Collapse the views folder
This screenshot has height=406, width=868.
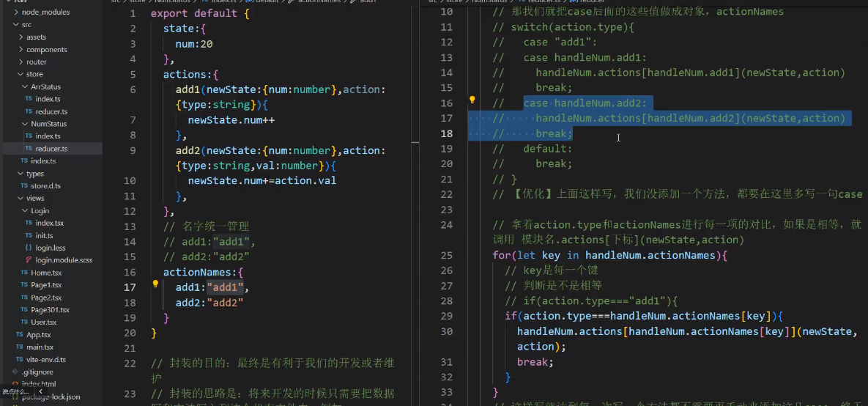pos(21,198)
